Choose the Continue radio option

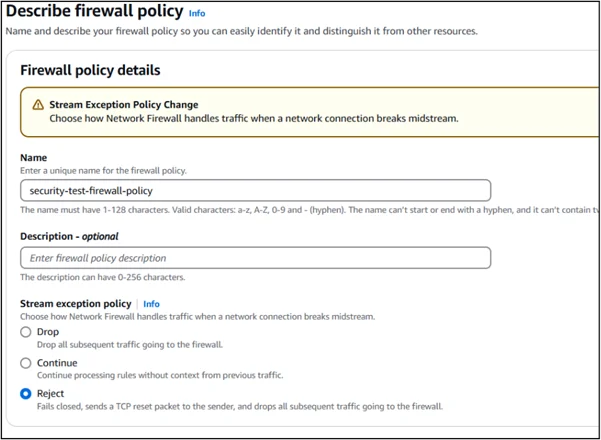pos(26,363)
